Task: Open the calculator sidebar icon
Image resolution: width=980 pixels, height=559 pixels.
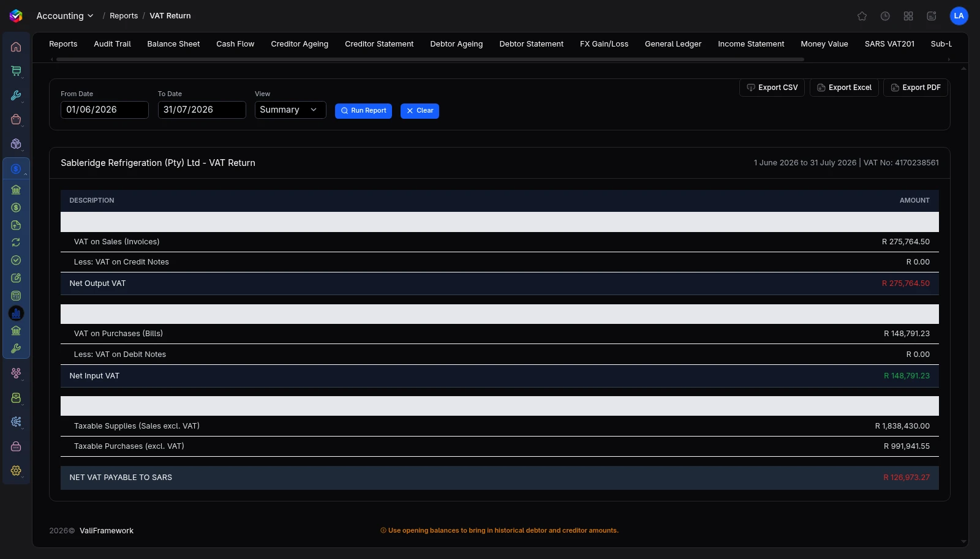Action: tap(16, 296)
